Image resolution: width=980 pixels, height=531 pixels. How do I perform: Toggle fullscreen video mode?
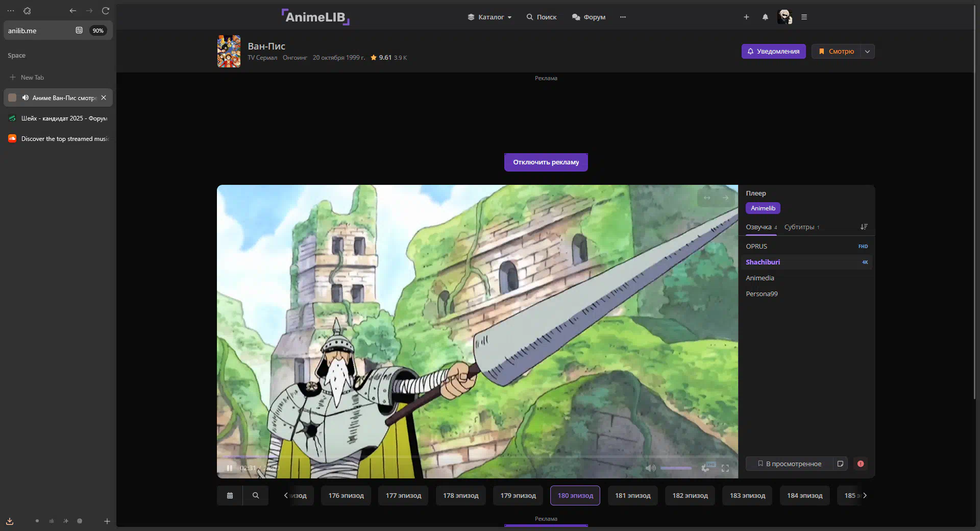click(x=725, y=468)
